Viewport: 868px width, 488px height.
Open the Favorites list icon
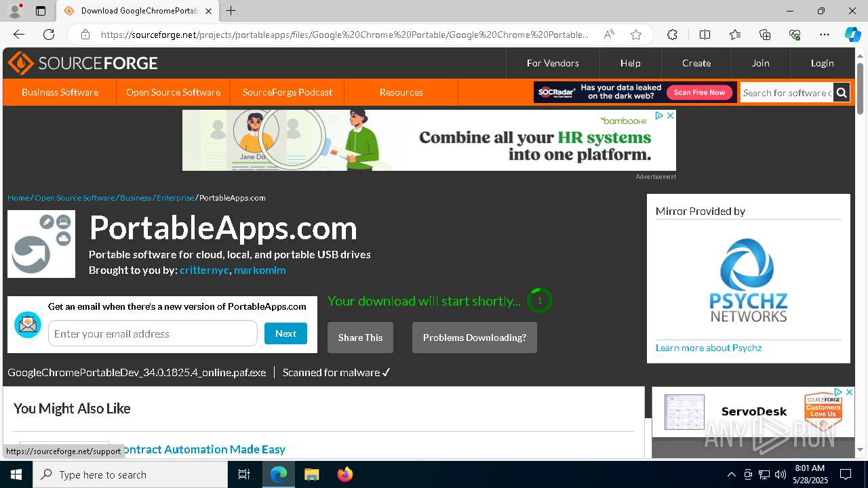coord(735,35)
